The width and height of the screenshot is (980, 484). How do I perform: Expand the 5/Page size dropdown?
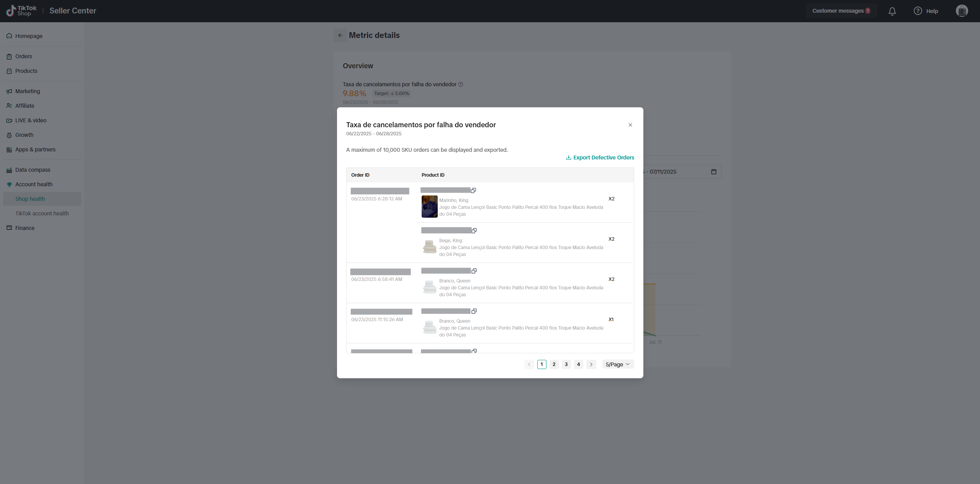point(618,364)
